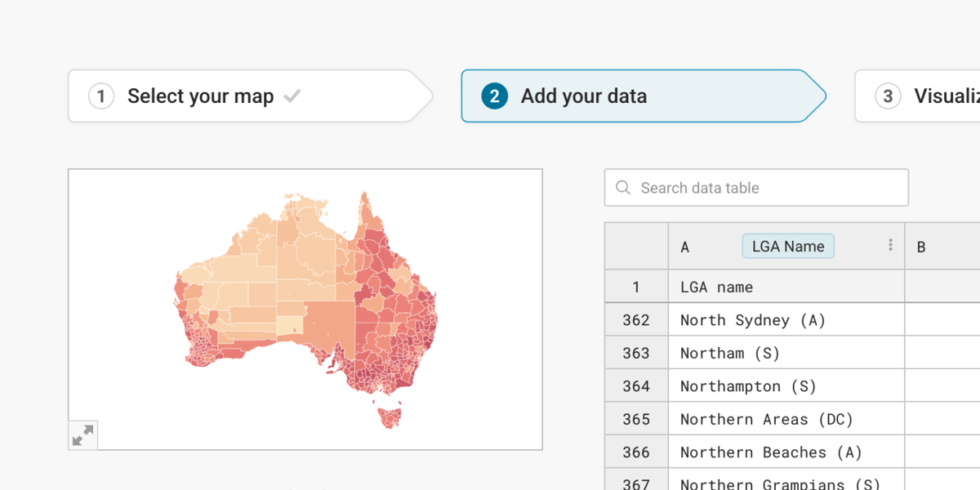Open step 2 Add your data
Viewport: 980px width, 490px height.
pos(644,96)
